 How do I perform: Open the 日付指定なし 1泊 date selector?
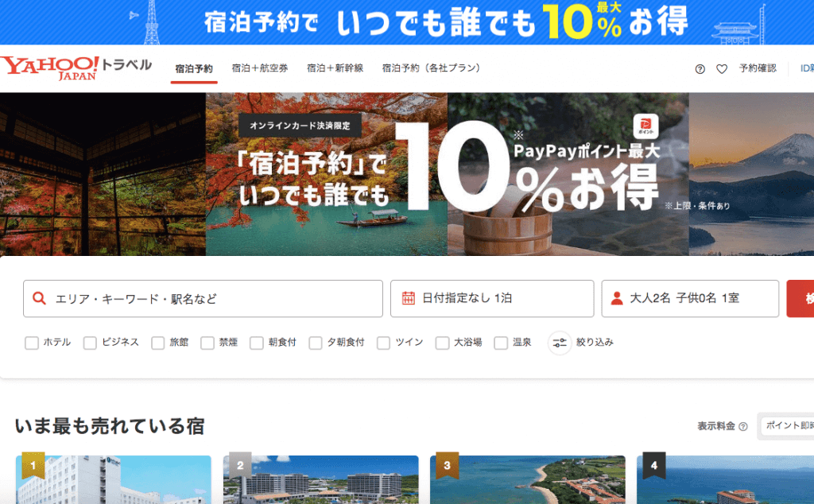click(491, 298)
